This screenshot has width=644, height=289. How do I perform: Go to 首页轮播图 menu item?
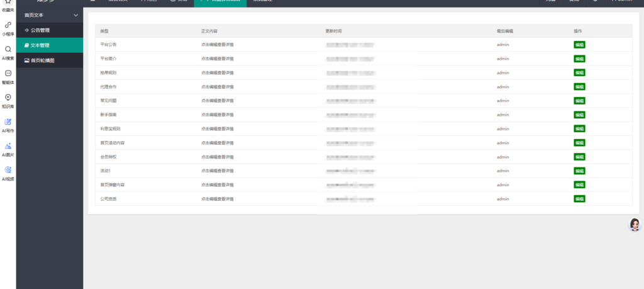[49, 60]
